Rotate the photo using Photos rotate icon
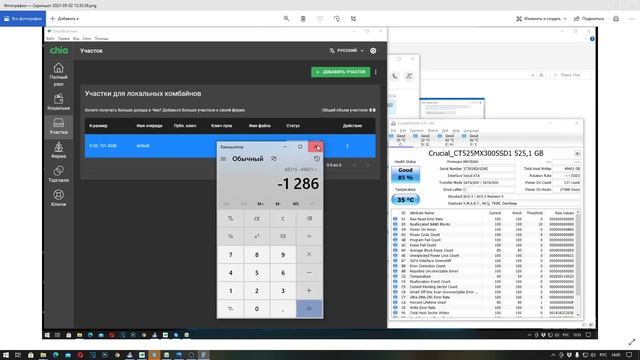The image size is (640, 360). tap(337, 19)
